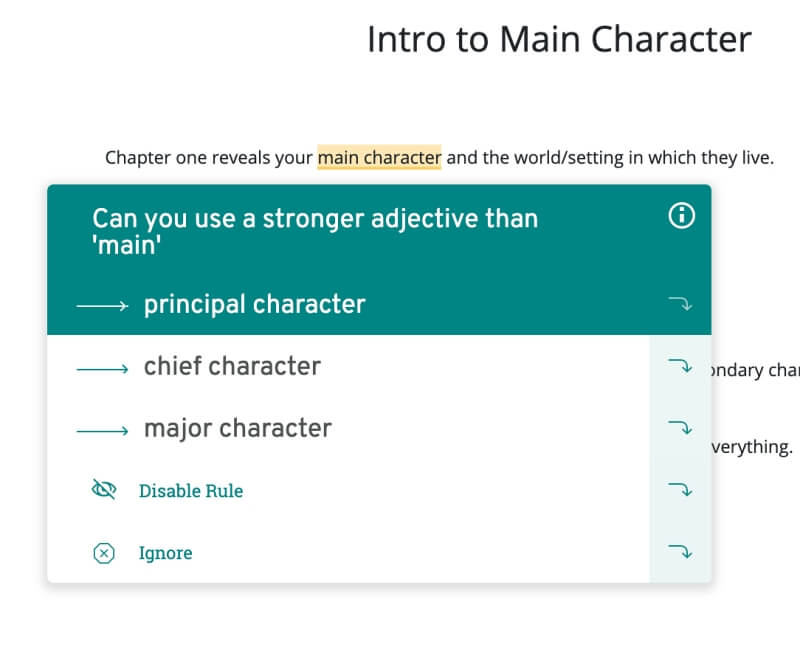The image size is (800, 661).
Task: Click the straight arrow before chief character
Action: point(102,369)
